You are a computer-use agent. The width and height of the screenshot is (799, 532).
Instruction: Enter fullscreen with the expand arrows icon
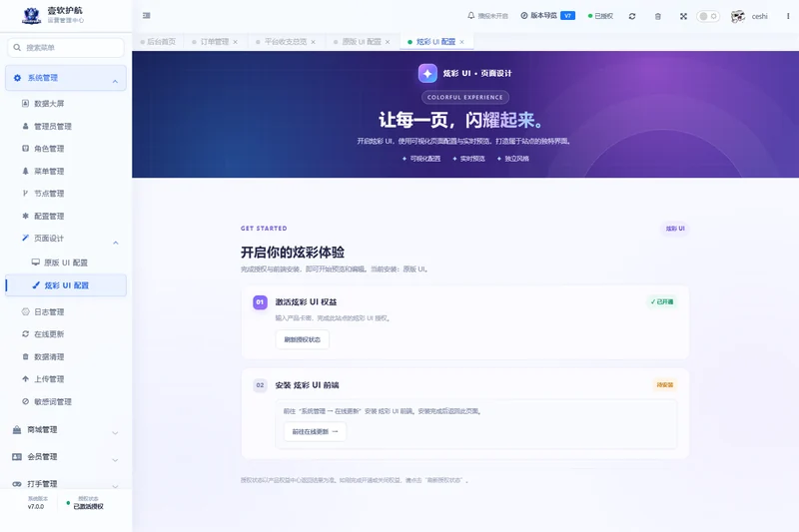click(x=683, y=16)
